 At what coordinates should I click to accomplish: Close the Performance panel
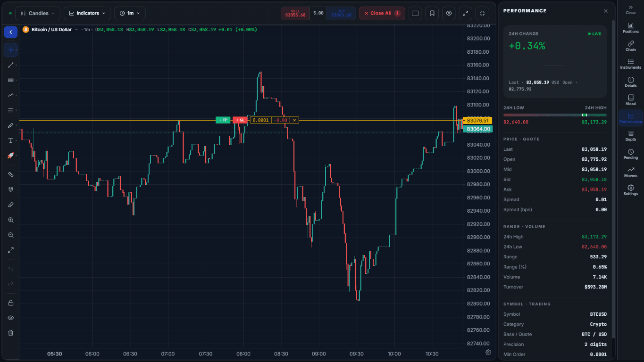606,11
